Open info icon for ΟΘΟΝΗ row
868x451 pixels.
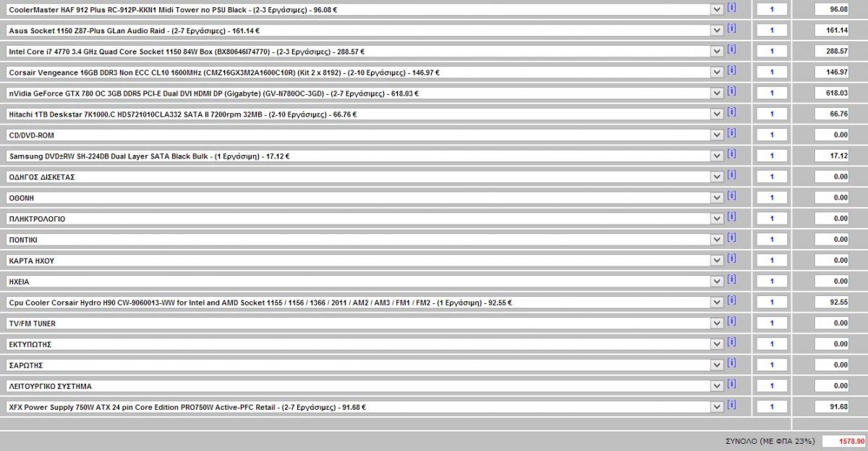pyautogui.click(x=731, y=196)
